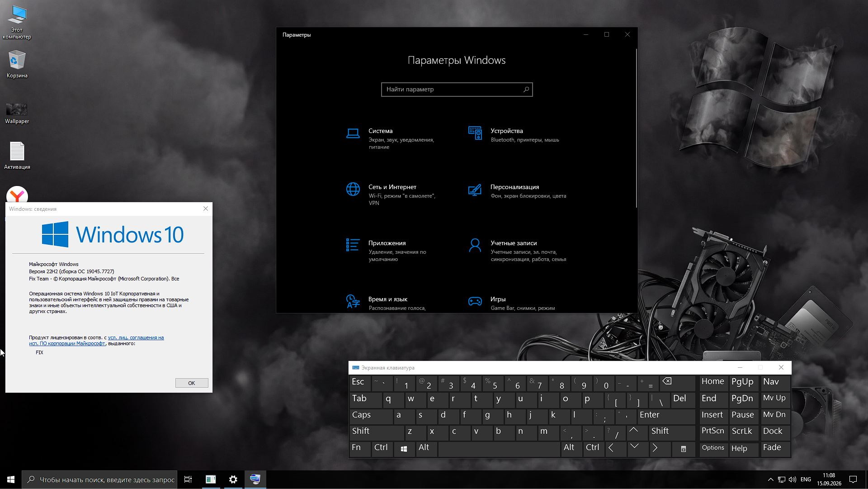Click the Найти параметр search field

click(x=457, y=90)
